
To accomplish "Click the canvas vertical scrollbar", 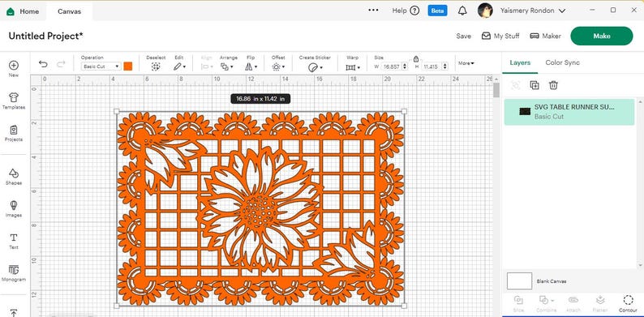I will point(496,90).
